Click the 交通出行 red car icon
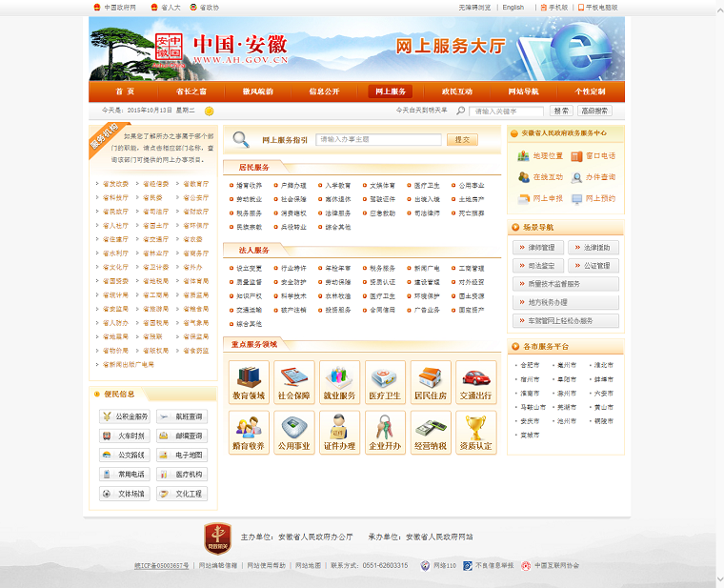Image resolution: width=724 pixels, height=588 pixels. (475, 376)
